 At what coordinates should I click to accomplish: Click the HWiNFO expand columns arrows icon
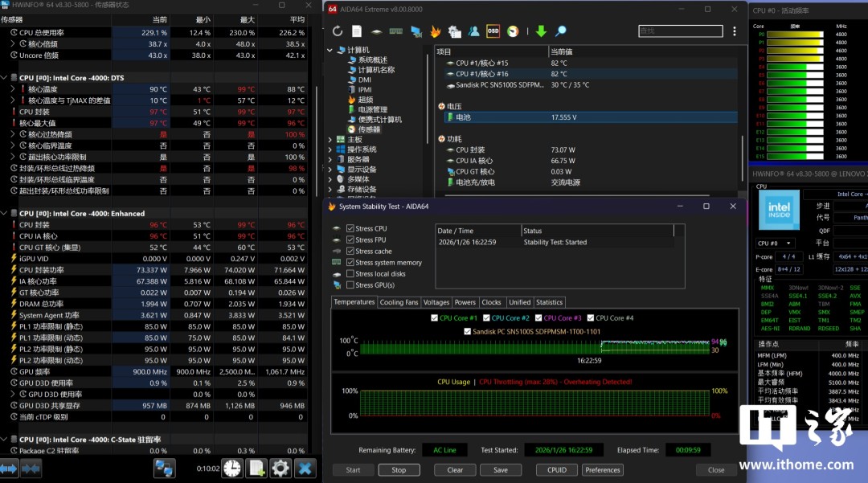10,468
